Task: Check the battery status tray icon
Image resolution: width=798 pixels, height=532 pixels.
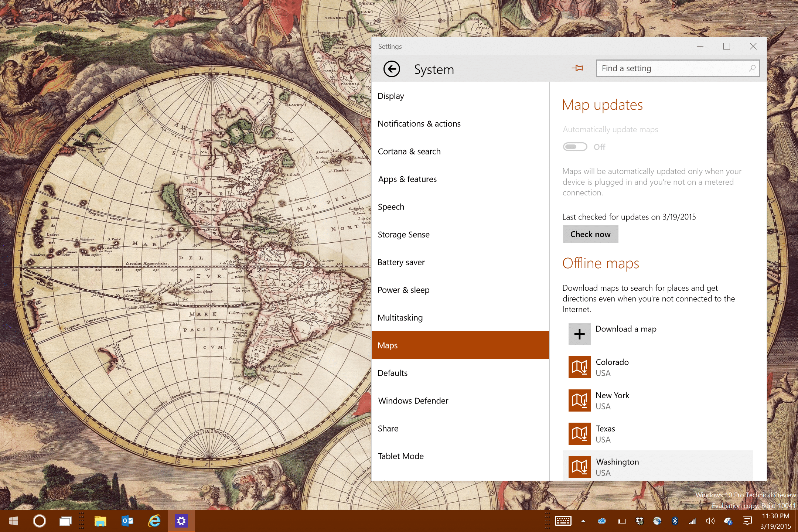Action: point(621,521)
